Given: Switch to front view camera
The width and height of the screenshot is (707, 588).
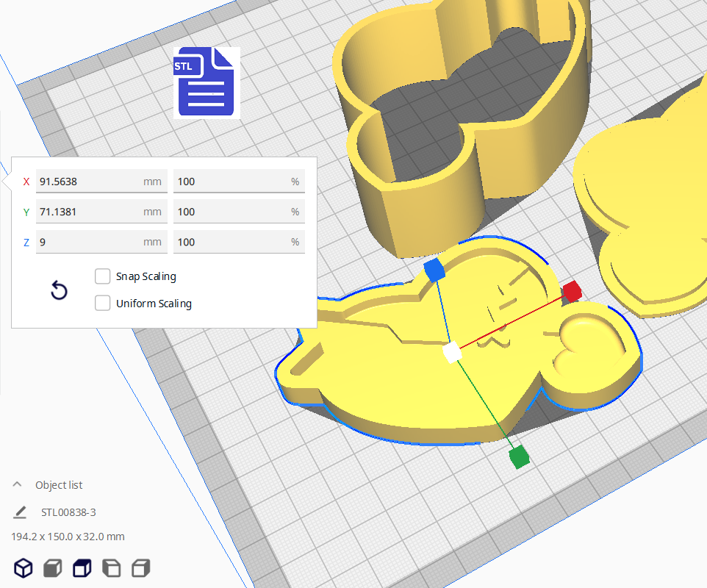Looking at the screenshot, I should [x=52, y=568].
